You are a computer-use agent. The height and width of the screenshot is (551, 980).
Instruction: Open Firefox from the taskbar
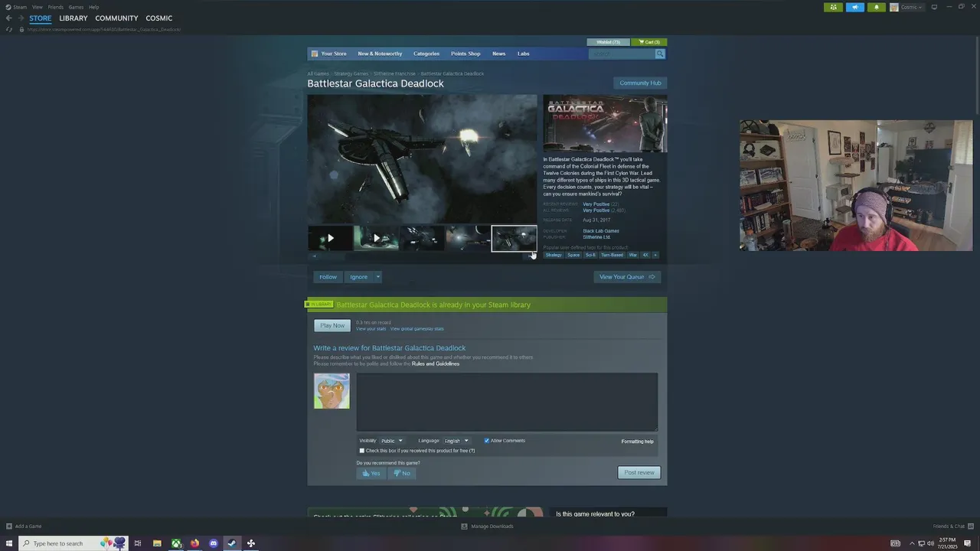click(194, 543)
